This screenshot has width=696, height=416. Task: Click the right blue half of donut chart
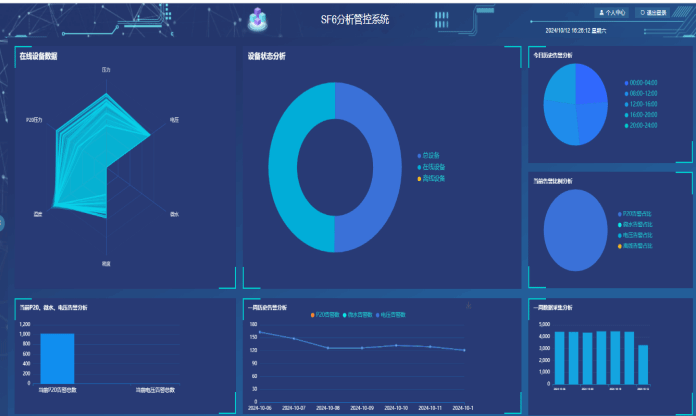[x=380, y=167]
